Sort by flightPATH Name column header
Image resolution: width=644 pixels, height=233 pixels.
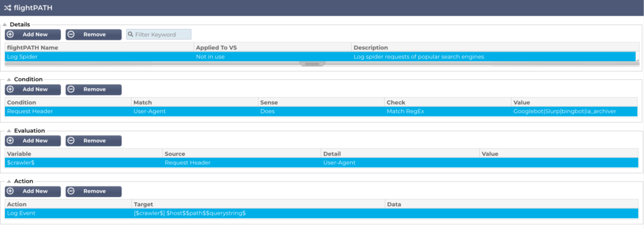pos(99,48)
